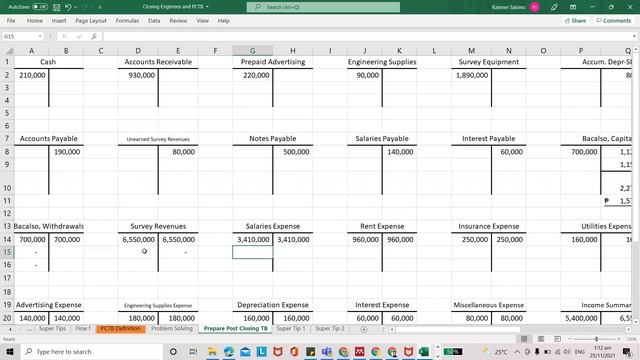Open the Data ribbon tab

point(154,20)
